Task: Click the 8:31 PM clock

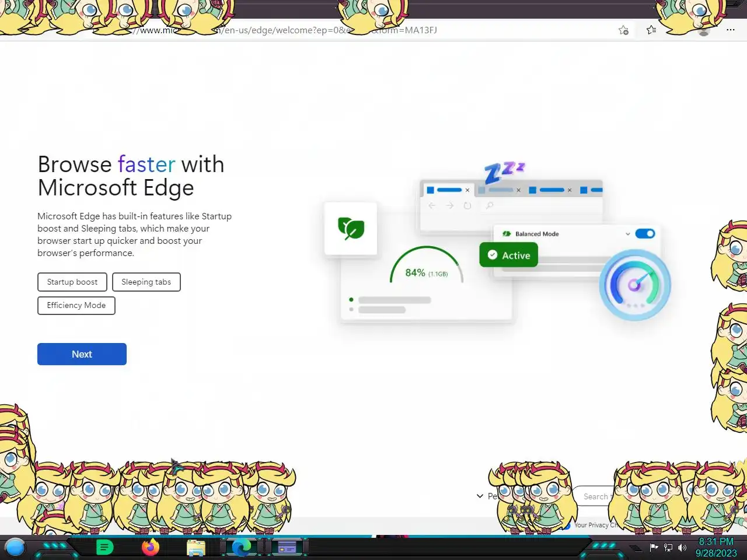Action: point(716,541)
